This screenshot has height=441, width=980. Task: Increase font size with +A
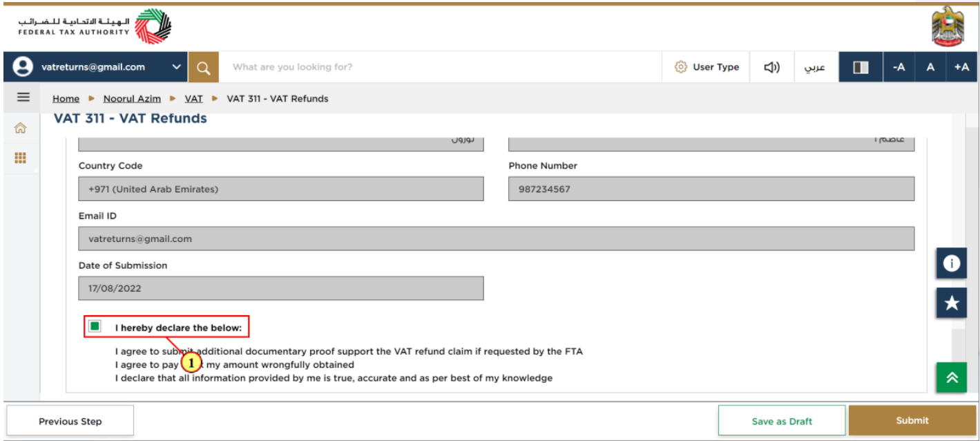click(961, 67)
